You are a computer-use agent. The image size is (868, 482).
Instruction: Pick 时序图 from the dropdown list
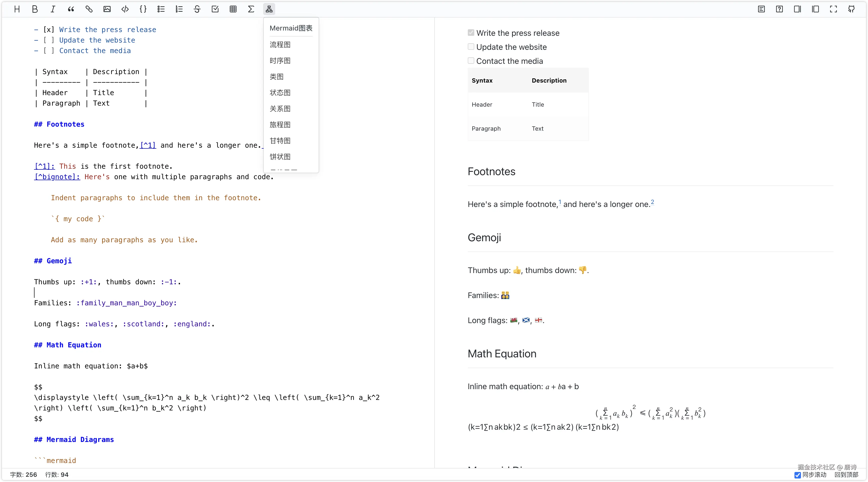pos(280,61)
